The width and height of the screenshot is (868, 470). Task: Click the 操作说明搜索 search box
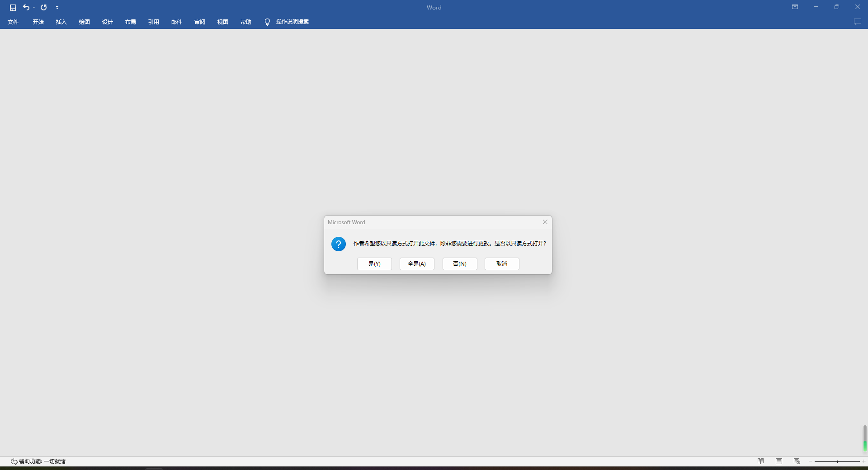click(x=292, y=22)
